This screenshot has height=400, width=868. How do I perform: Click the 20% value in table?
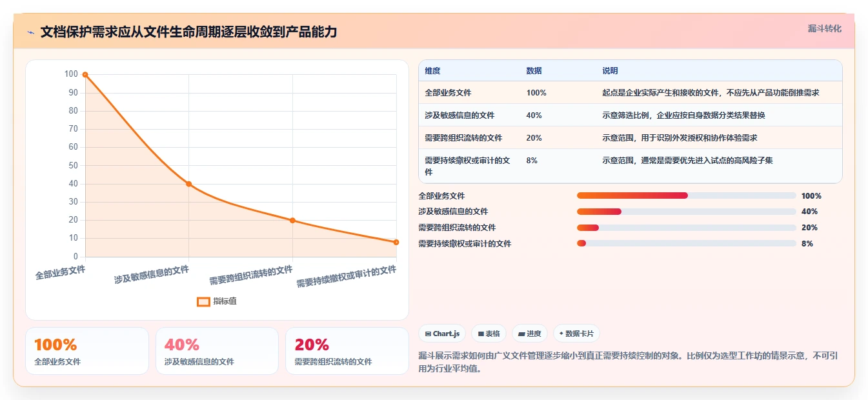point(534,137)
